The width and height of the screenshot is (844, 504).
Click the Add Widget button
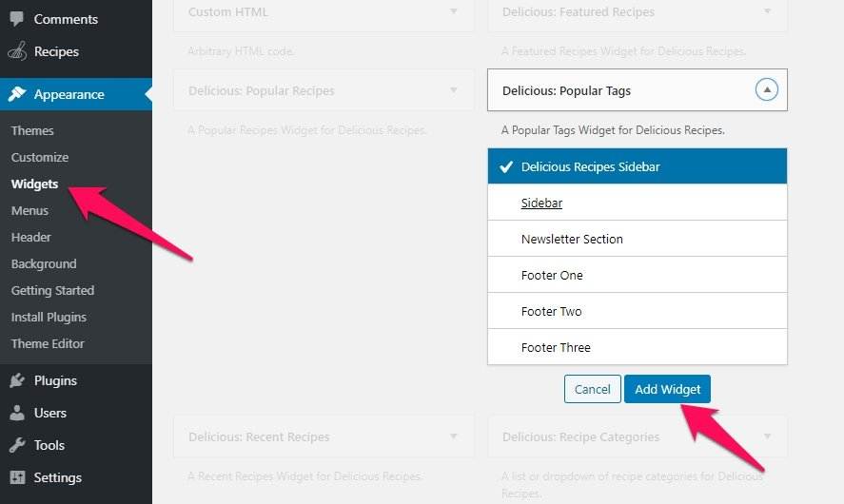(667, 389)
